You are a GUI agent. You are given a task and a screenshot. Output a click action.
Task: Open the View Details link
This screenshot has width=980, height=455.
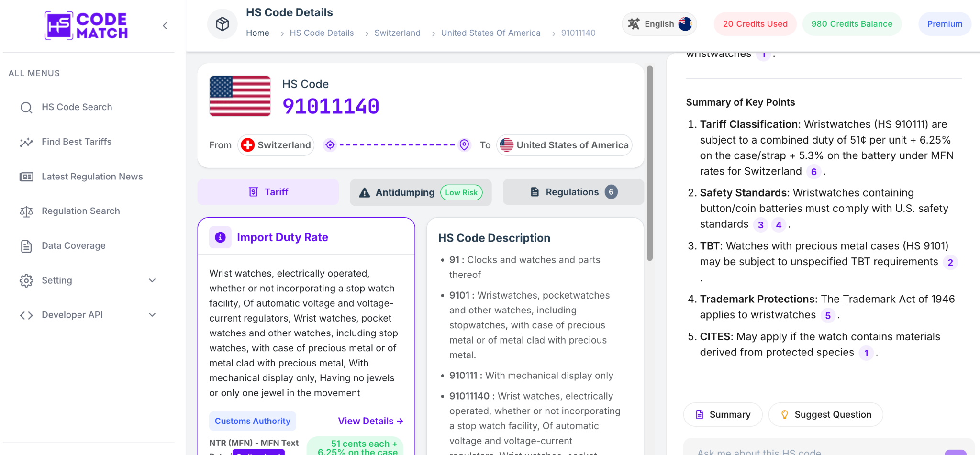click(370, 421)
